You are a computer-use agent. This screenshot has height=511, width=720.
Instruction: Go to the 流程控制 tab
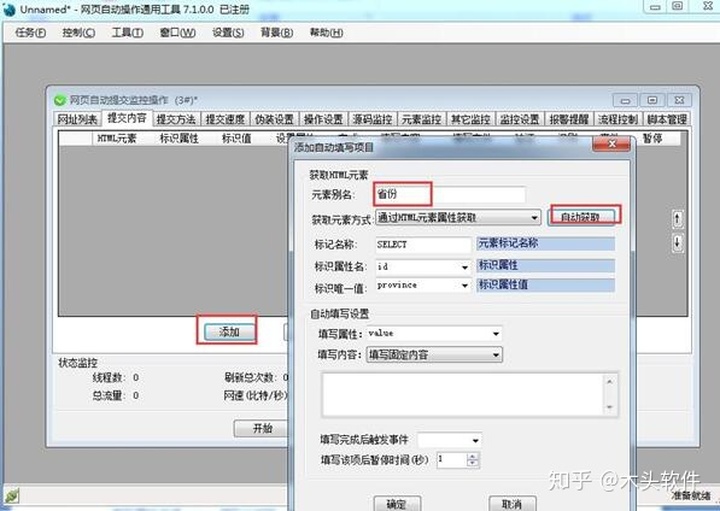[618, 119]
